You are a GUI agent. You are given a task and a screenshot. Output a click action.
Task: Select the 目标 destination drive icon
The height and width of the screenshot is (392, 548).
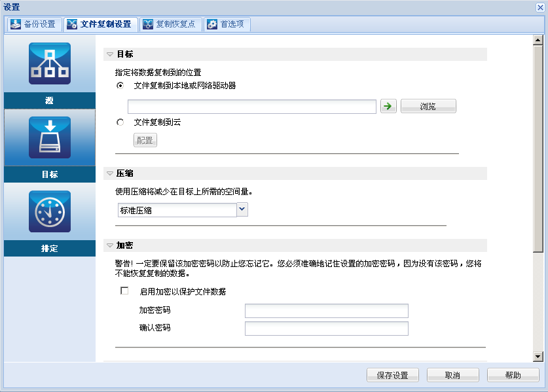[x=50, y=137]
